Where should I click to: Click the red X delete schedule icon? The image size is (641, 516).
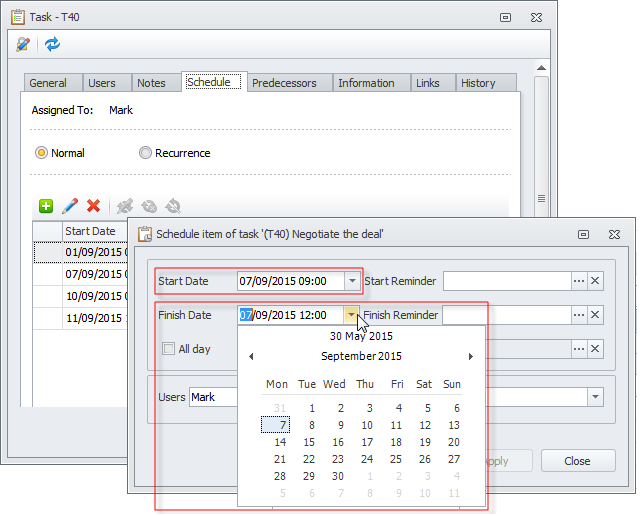[x=94, y=206]
